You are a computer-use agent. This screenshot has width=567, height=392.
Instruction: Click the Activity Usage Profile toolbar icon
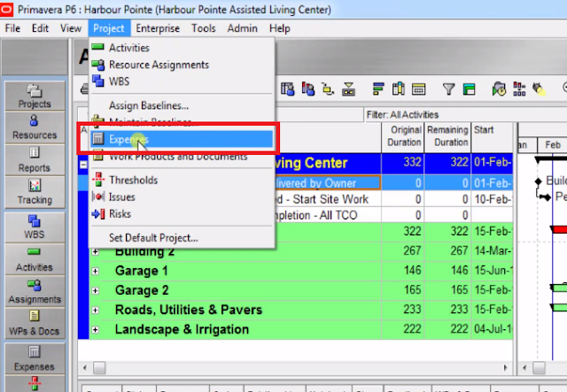pyautogui.click(x=307, y=88)
